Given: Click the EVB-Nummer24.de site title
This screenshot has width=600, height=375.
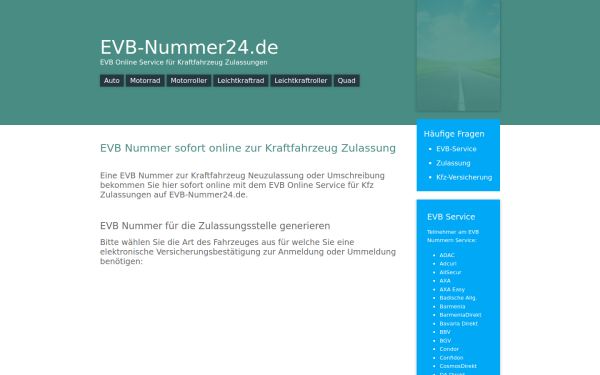Looking at the screenshot, I should point(189,47).
